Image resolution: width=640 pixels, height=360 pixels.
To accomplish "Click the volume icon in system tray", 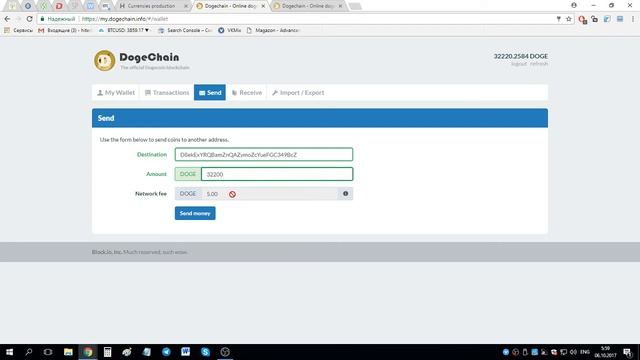I will click(573, 352).
